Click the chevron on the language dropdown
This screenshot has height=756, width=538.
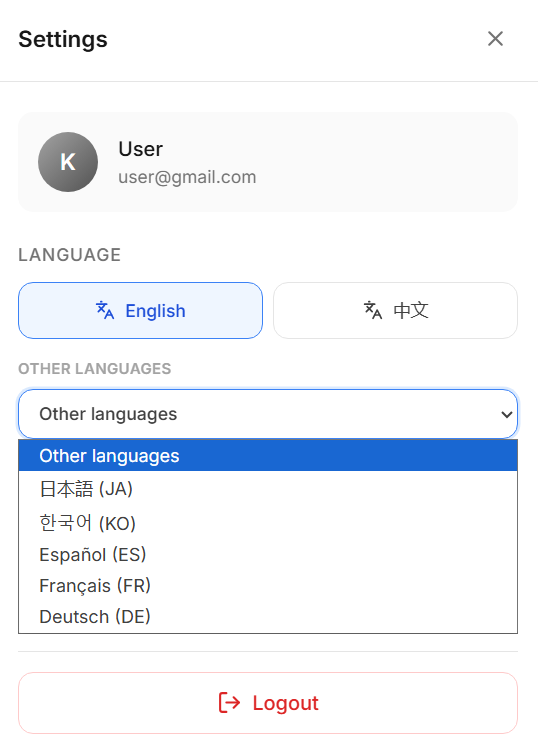(x=506, y=414)
